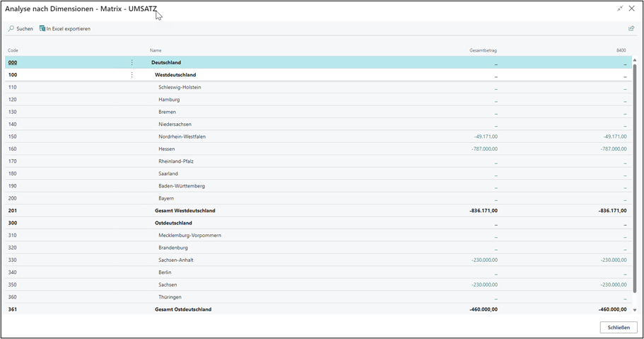Image resolution: width=644 pixels, height=339 pixels.
Task: Click the scrollbar up arrow
Action: click(x=635, y=60)
